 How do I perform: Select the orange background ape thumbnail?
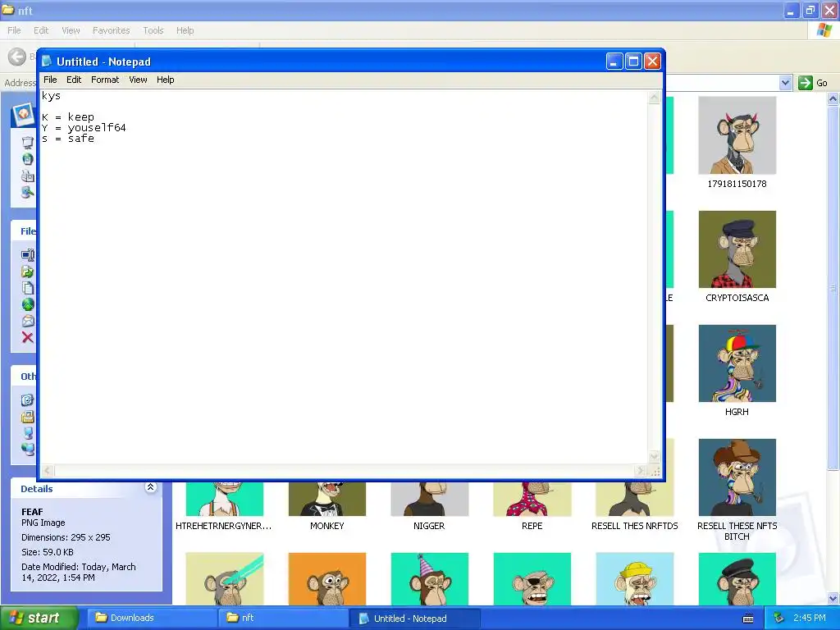tap(326, 579)
